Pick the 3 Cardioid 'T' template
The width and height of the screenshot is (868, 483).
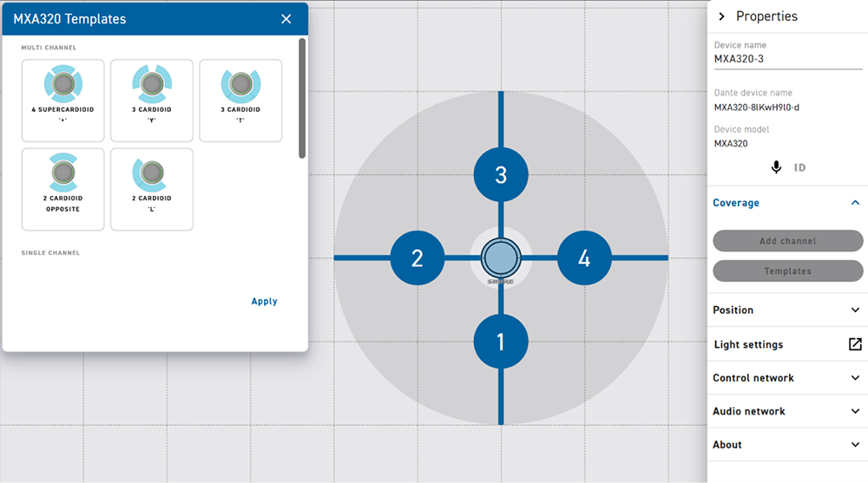pyautogui.click(x=240, y=100)
